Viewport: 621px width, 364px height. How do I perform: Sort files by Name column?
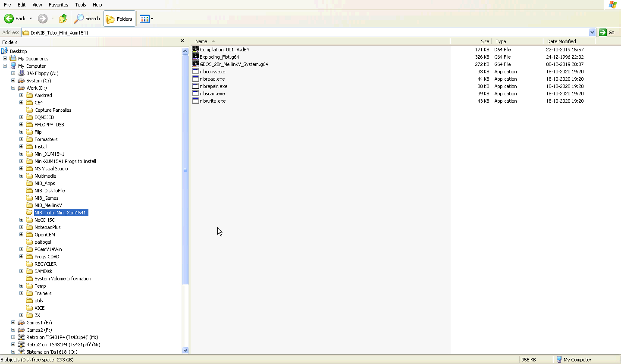pyautogui.click(x=320, y=41)
